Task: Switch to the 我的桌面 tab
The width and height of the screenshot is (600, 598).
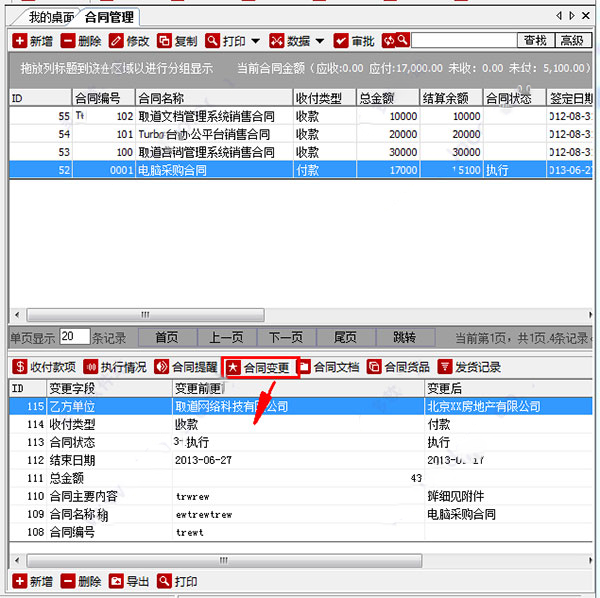Action: coord(52,17)
